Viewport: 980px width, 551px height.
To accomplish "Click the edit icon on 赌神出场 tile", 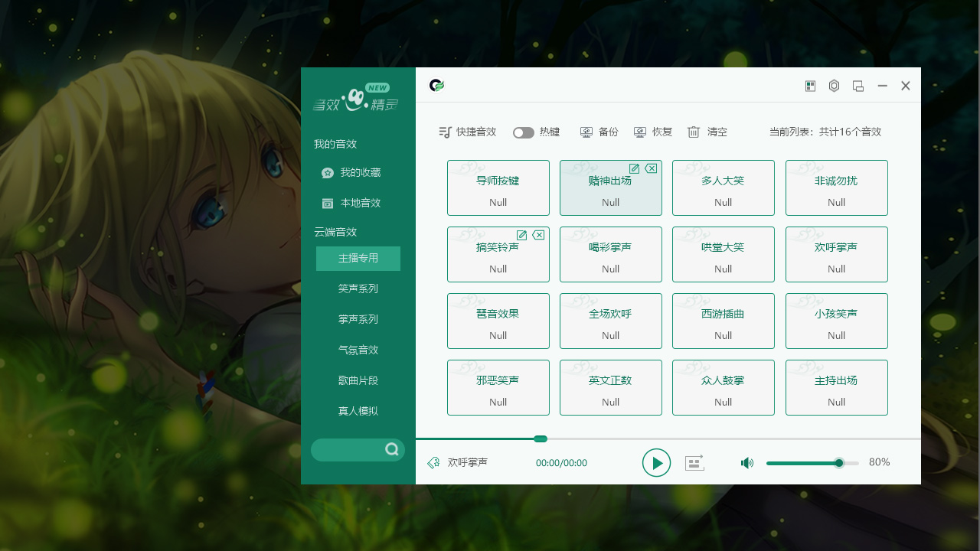I will [634, 168].
